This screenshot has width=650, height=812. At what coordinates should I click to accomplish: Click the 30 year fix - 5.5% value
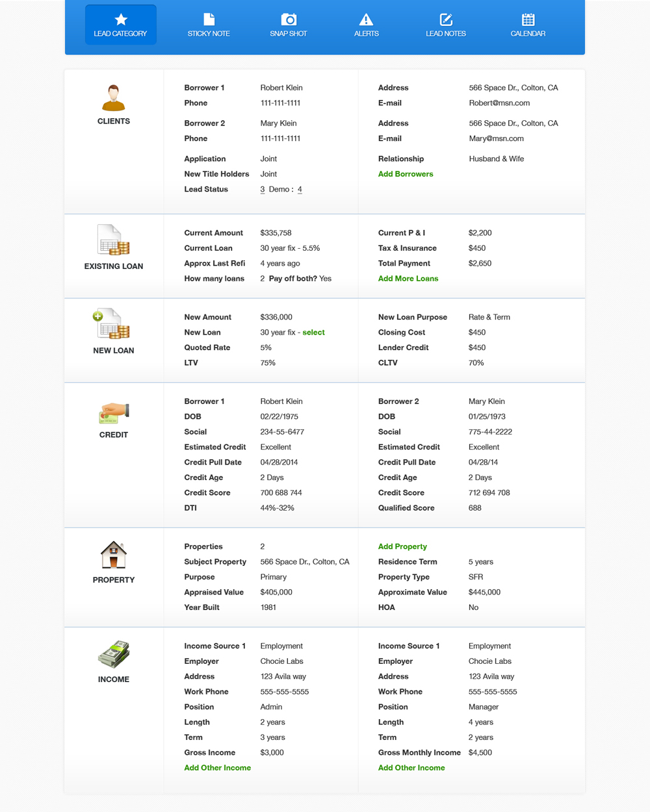coord(290,248)
